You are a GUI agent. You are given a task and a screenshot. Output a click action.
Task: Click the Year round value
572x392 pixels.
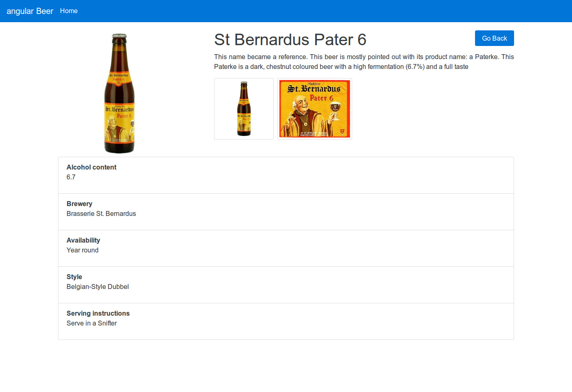(x=83, y=250)
